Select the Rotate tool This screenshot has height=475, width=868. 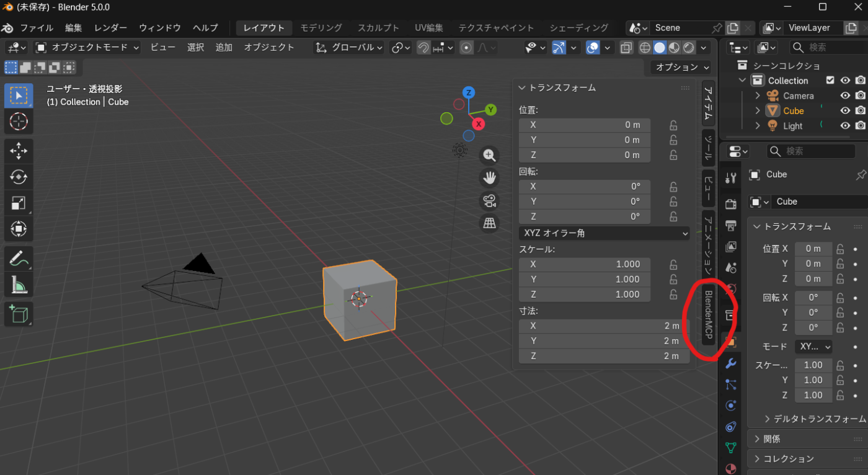19,177
